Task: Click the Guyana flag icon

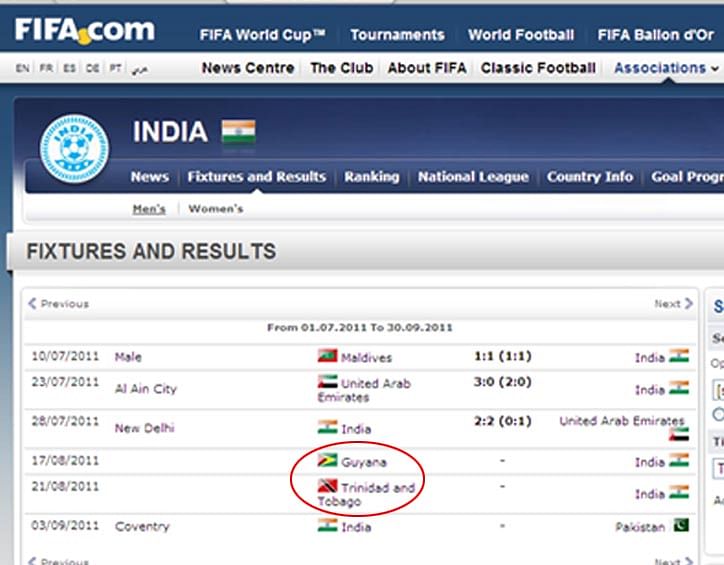Action: pos(327,461)
